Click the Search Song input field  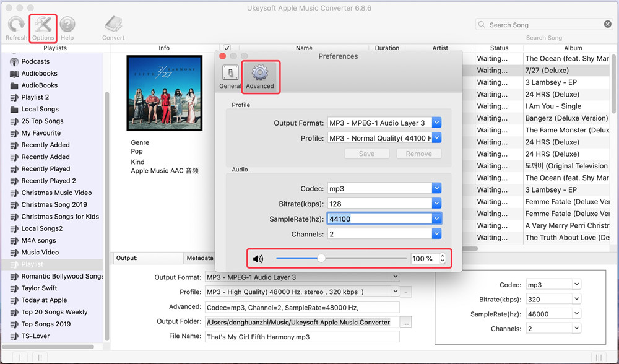[545, 25]
